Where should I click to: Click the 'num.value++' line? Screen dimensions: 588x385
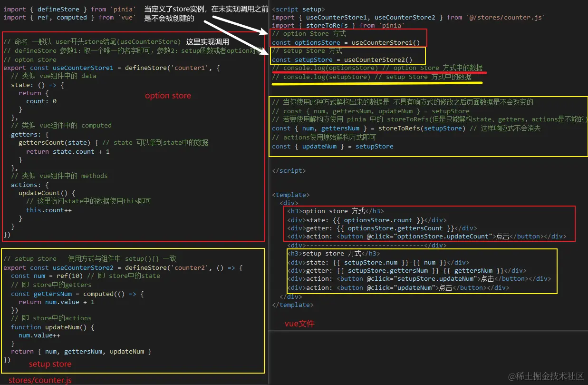pos(39,336)
